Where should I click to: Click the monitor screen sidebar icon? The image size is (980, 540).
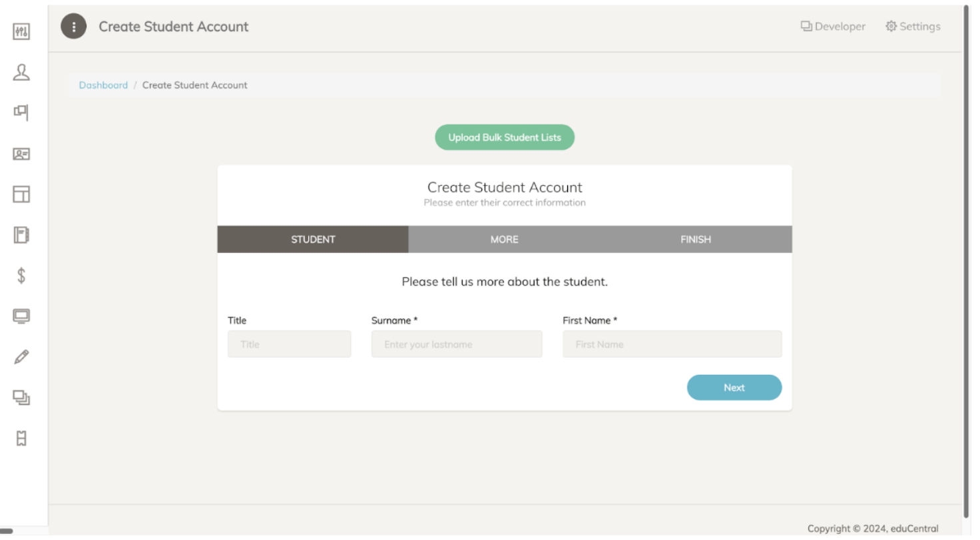click(21, 316)
